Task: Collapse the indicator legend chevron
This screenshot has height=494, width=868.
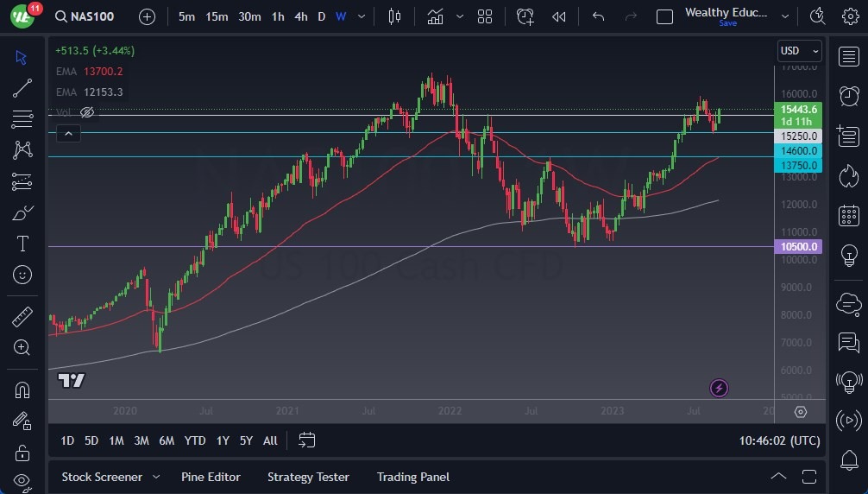Action: [68, 133]
